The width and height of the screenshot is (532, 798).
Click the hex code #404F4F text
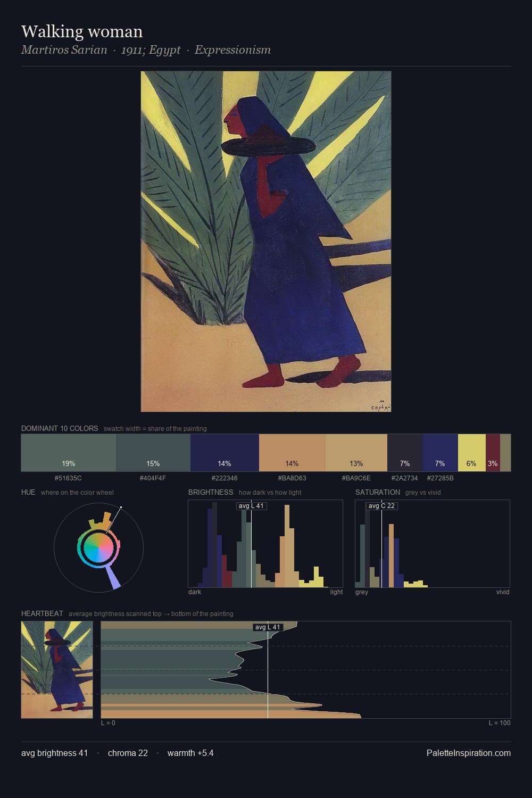[x=153, y=478]
